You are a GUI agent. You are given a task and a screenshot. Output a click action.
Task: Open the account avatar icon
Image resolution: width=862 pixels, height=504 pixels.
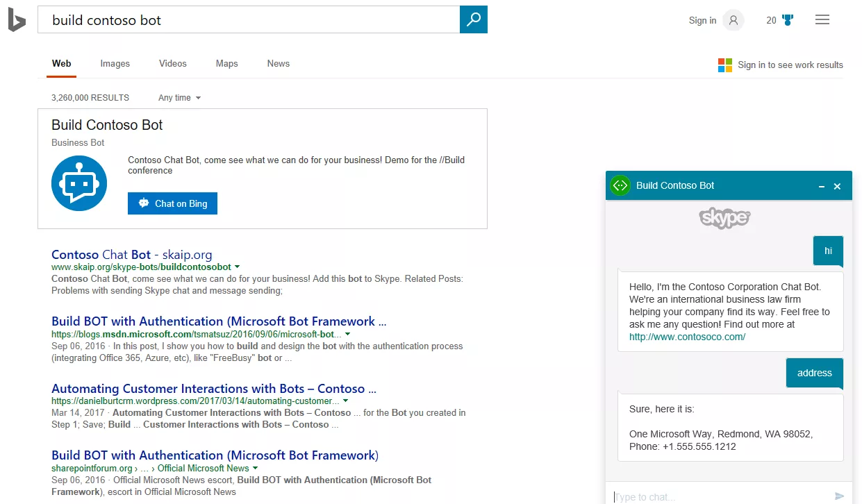(733, 20)
